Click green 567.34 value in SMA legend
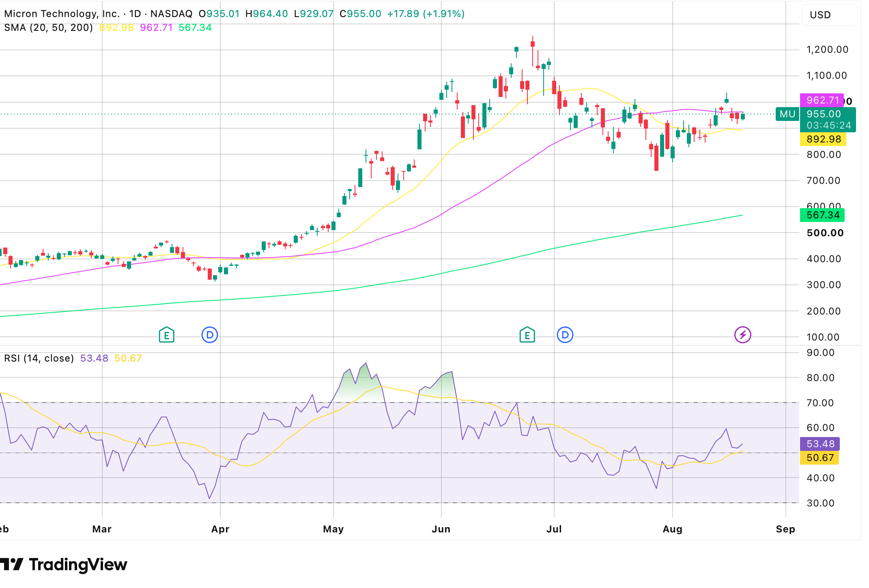The image size is (869, 588). click(x=195, y=28)
